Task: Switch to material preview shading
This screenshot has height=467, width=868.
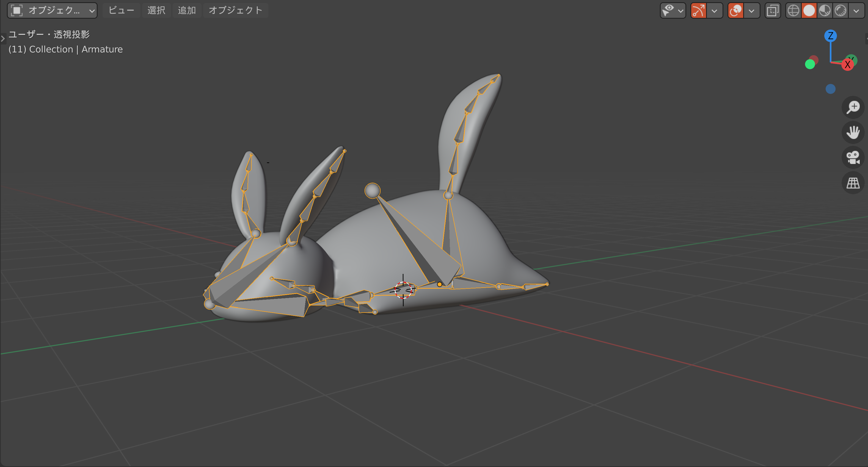Action: 825,10
